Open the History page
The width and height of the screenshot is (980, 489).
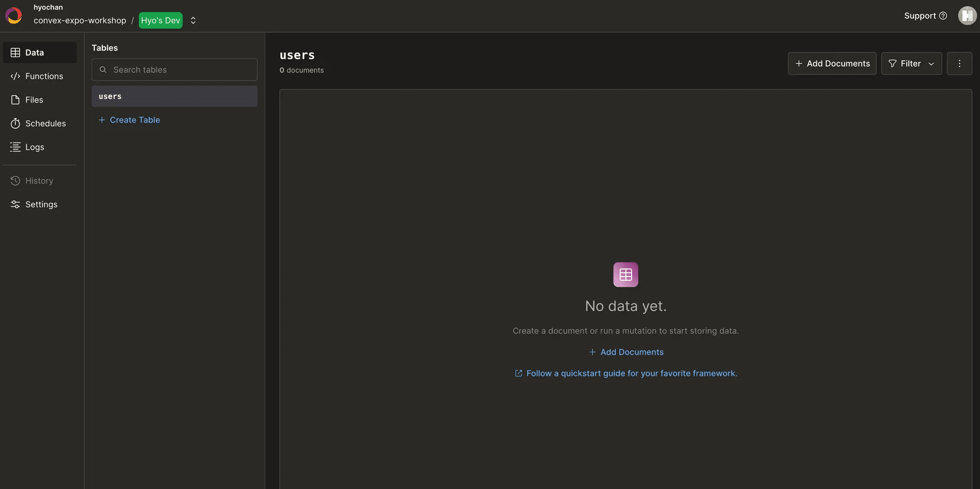coord(39,181)
